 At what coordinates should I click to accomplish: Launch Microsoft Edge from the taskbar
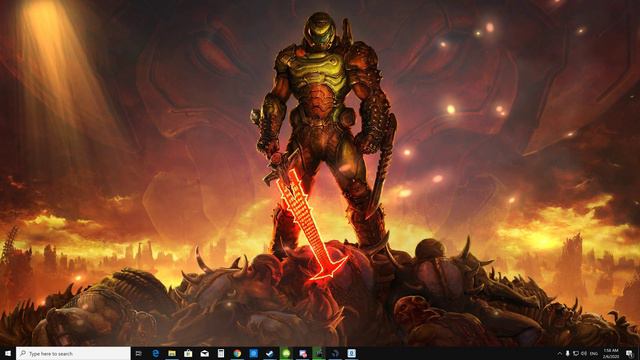point(156,353)
